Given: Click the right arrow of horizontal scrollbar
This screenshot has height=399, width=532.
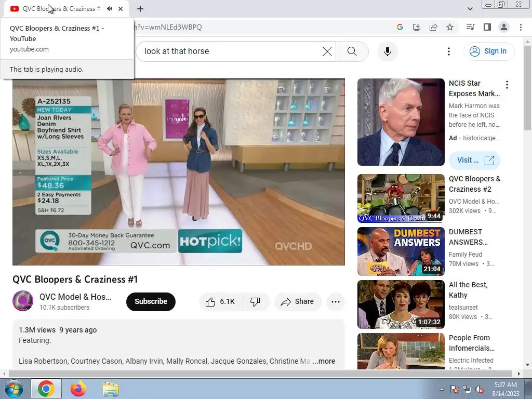Looking at the screenshot, I should coord(518,374).
